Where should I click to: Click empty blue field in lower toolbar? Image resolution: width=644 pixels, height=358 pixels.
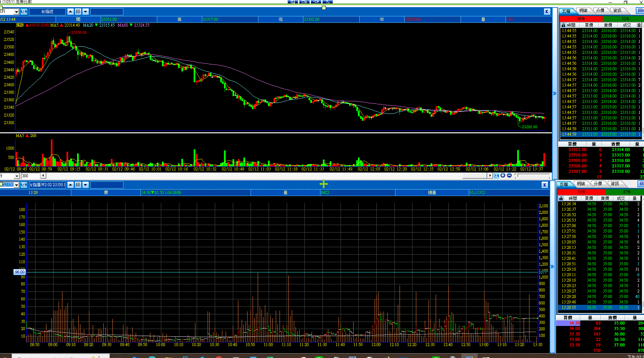coord(107,185)
